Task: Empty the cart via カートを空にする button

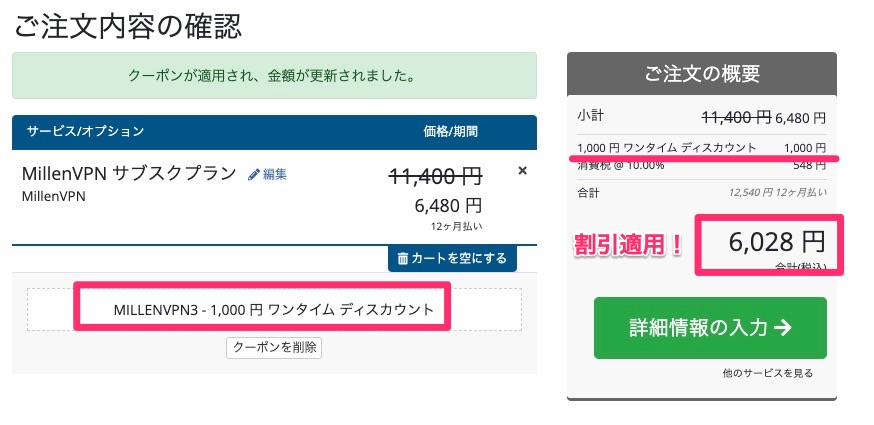Action: (452, 258)
